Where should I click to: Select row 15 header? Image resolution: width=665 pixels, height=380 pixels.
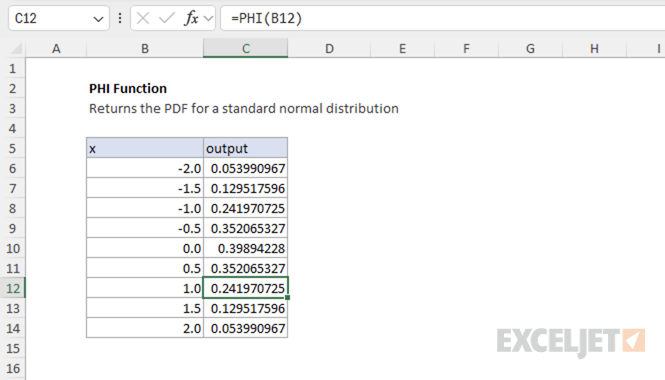tap(13, 348)
